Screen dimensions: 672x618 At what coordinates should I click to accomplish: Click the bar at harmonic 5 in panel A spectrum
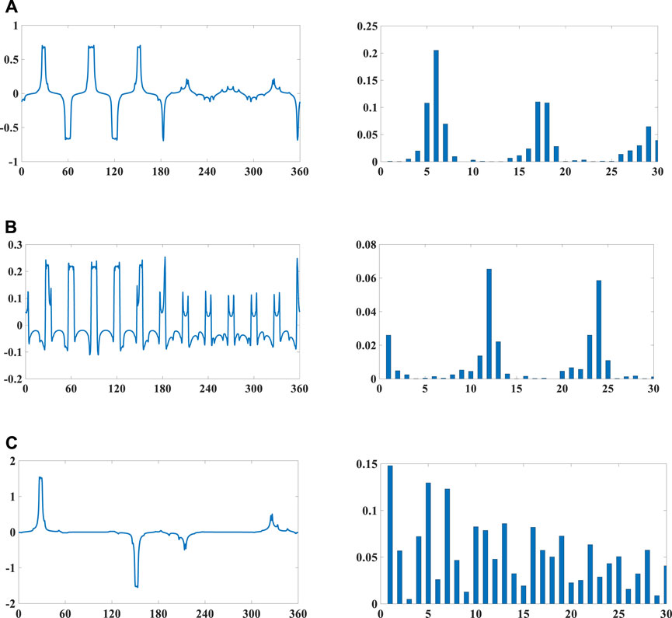(427, 132)
